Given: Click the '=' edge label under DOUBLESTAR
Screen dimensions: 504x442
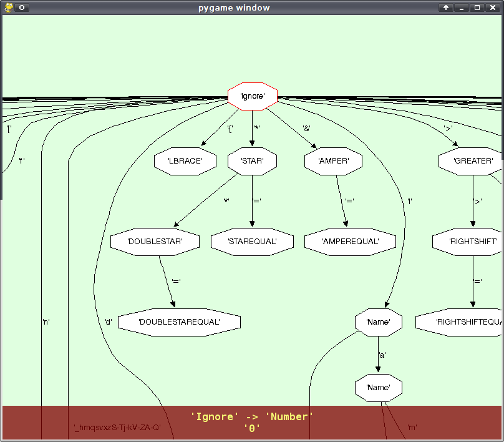Looking at the screenshot, I should point(176,281).
